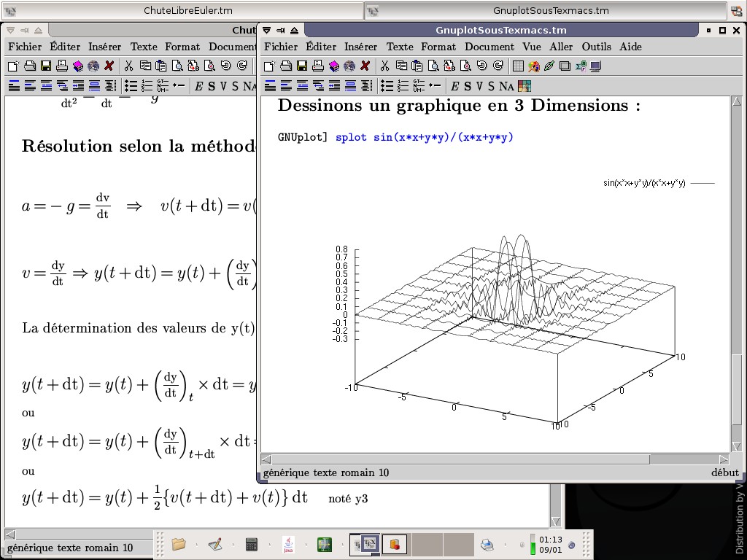Switch to ChuteLibreEuler.tm window tab
This screenshot has height=560, width=747.
coord(188,10)
